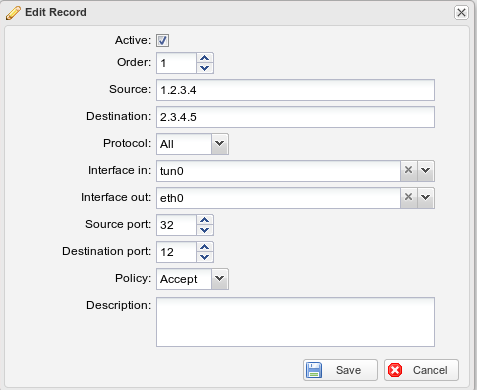Decrease the Source port value

click(x=205, y=230)
